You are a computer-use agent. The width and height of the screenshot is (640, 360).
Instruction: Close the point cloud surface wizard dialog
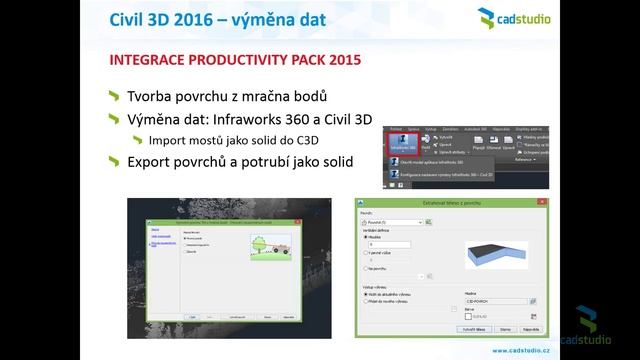298,222
